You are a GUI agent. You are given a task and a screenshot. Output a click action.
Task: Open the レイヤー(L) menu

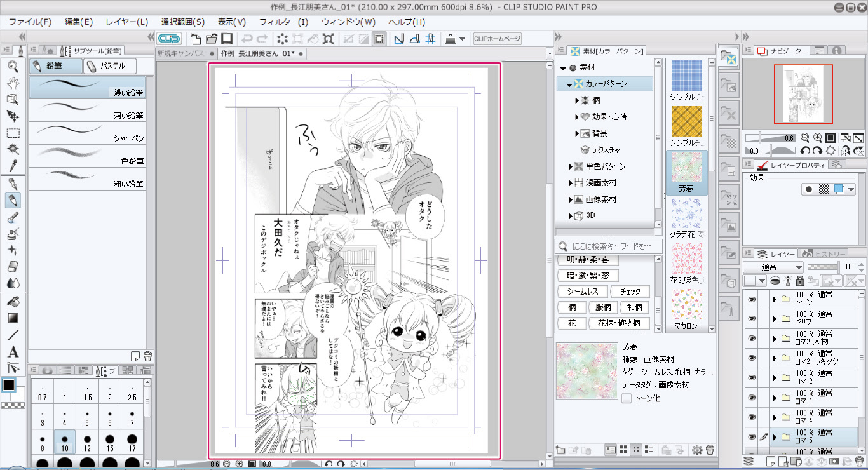[127, 22]
